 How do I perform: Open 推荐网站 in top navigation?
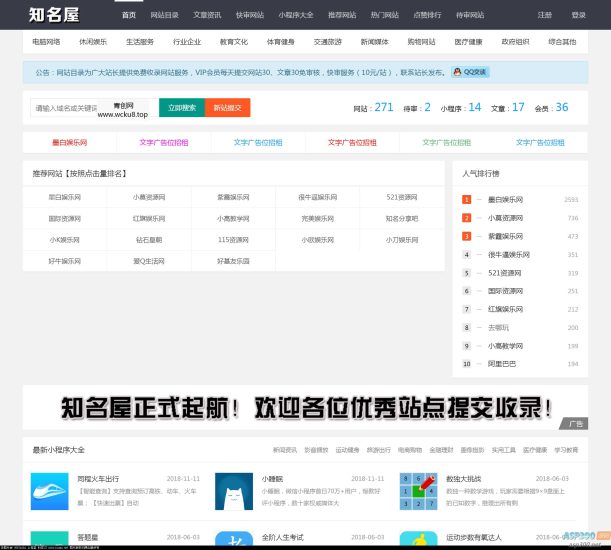tap(342, 15)
